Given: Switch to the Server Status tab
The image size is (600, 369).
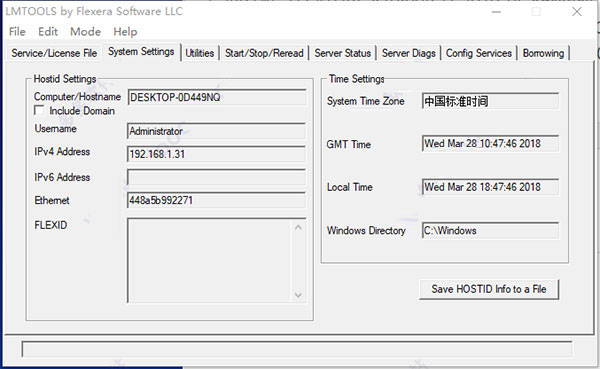Looking at the screenshot, I should coord(342,53).
